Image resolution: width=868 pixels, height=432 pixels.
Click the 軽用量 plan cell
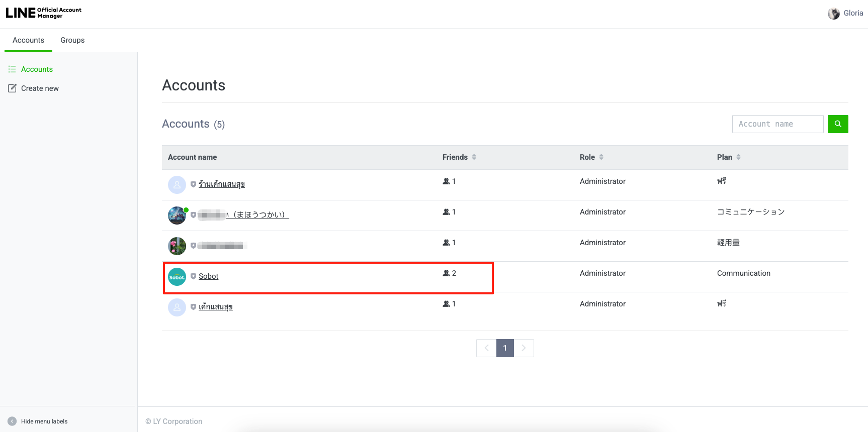(728, 243)
